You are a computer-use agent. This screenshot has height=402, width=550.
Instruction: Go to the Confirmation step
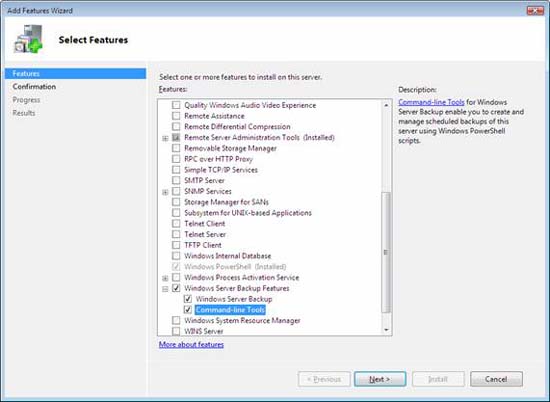[x=34, y=87]
